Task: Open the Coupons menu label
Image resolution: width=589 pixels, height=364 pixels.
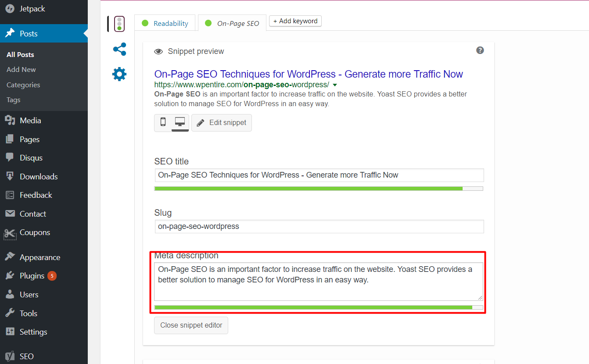Action: pos(35,232)
